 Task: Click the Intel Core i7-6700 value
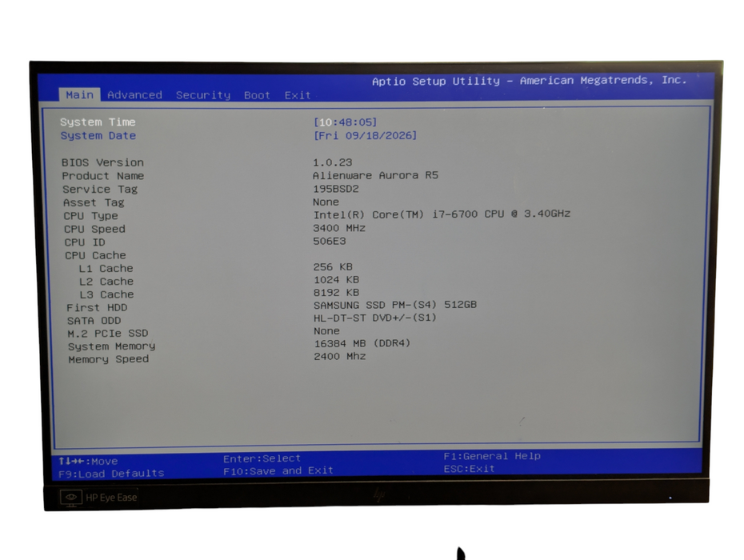pyautogui.click(x=442, y=214)
